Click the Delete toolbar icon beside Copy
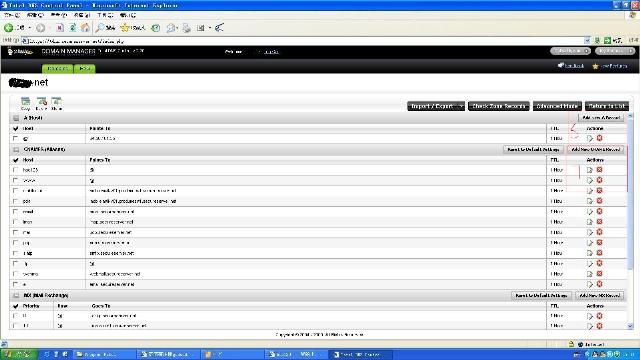The height and width of the screenshot is (360, 640). click(x=41, y=102)
